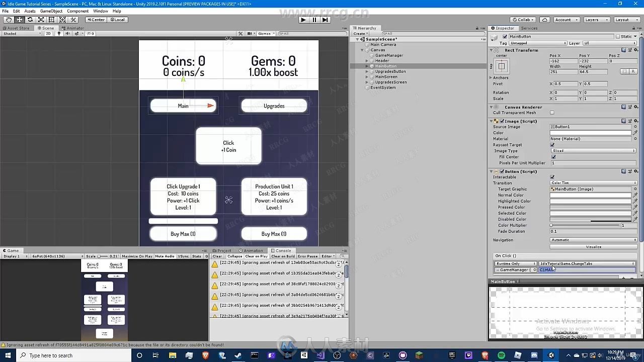This screenshot has height=362, width=644.
Task: Open Rect Transform help icon
Action: (x=624, y=50)
